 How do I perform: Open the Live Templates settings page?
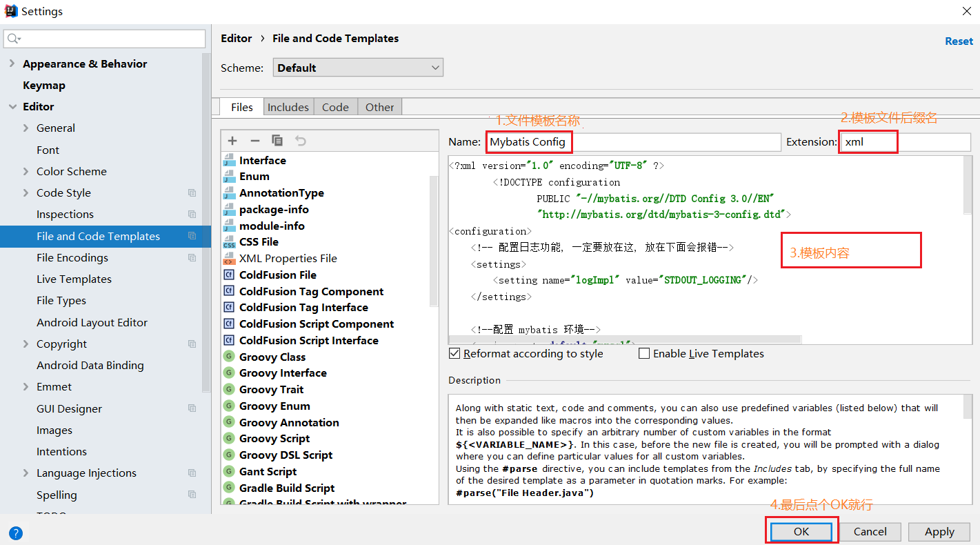coord(74,279)
